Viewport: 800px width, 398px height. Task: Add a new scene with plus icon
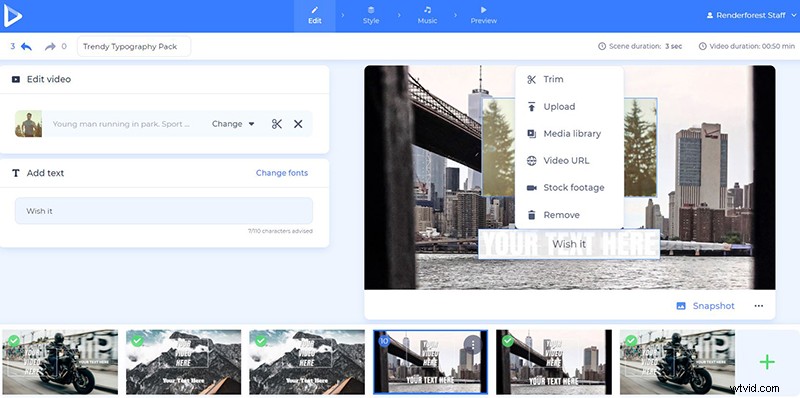[767, 362]
